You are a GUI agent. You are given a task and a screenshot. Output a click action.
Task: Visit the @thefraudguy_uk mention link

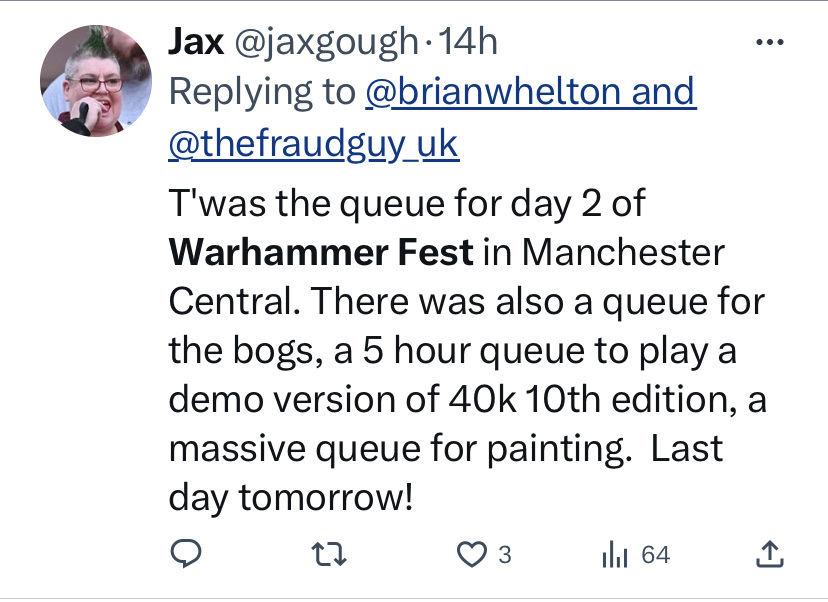pos(314,144)
